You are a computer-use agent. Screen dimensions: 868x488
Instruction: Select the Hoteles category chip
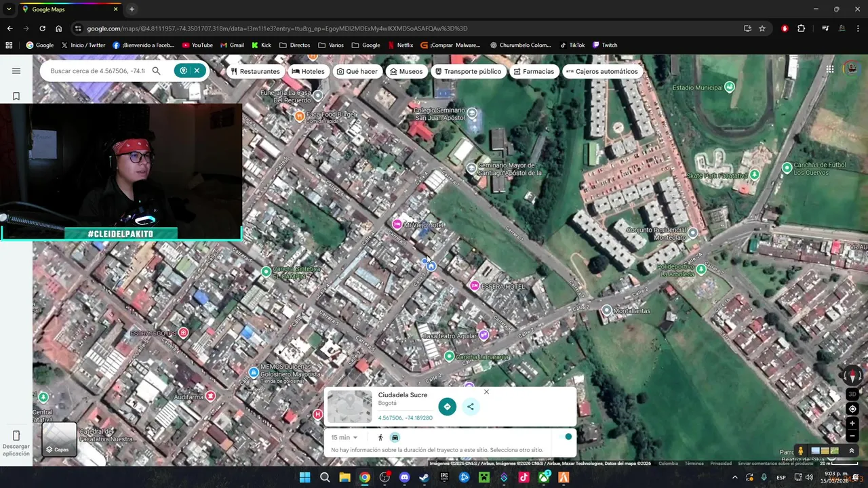(309, 71)
